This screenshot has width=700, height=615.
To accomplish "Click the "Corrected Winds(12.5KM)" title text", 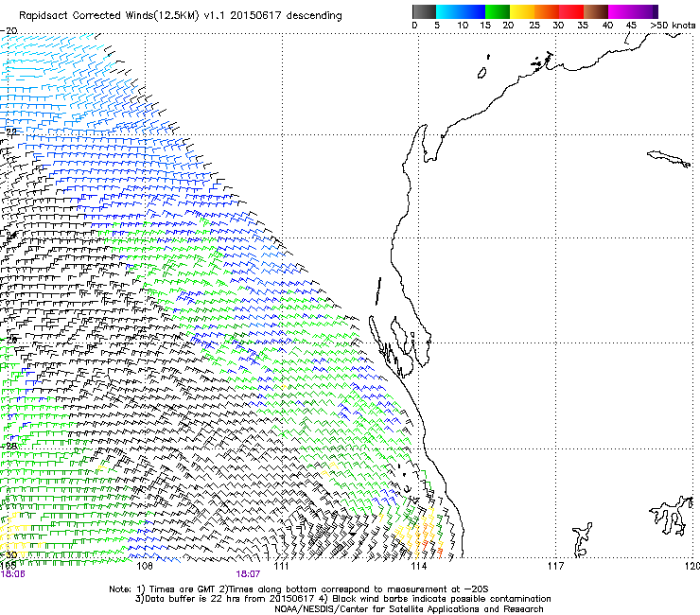I will [136, 16].
